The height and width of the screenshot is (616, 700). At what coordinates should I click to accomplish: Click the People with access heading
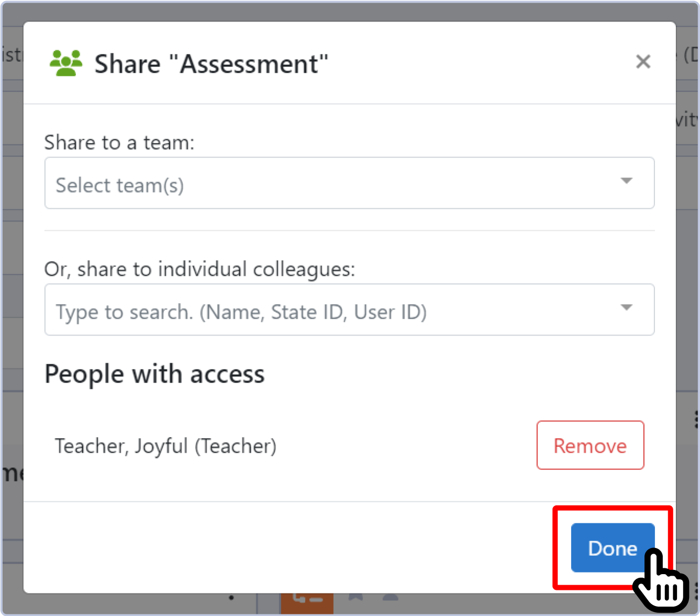[154, 374]
